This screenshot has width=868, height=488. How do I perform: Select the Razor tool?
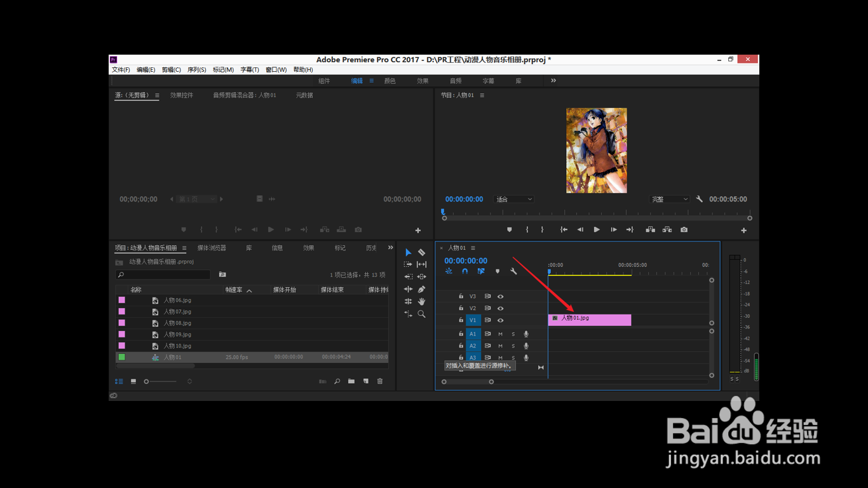click(x=421, y=252)
